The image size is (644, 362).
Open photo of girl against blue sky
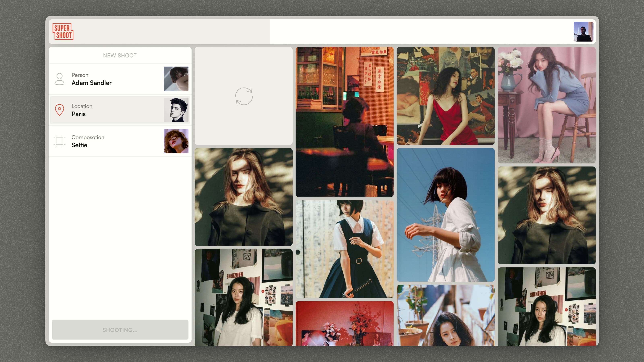point(446,215)
